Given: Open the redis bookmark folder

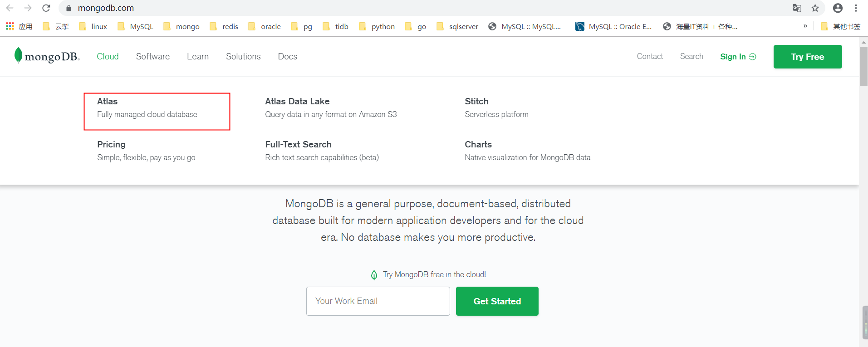Looking at the screenshot, I should click(x=224, y=26).
